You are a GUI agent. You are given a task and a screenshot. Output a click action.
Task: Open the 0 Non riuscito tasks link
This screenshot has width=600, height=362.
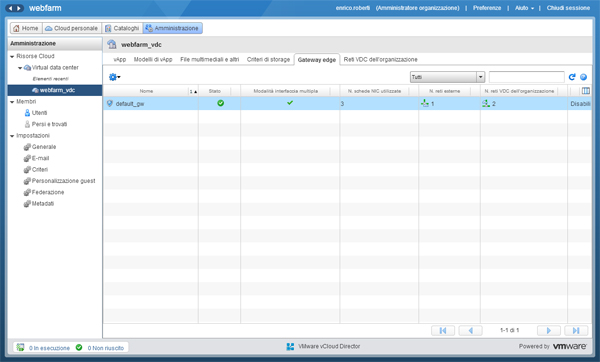[x=105, y=348]
